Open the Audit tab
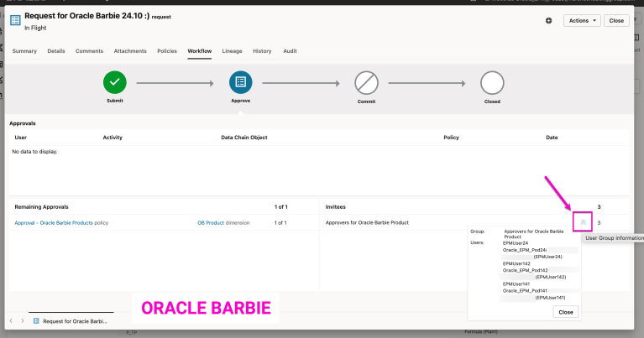 (x=290, y=51)
